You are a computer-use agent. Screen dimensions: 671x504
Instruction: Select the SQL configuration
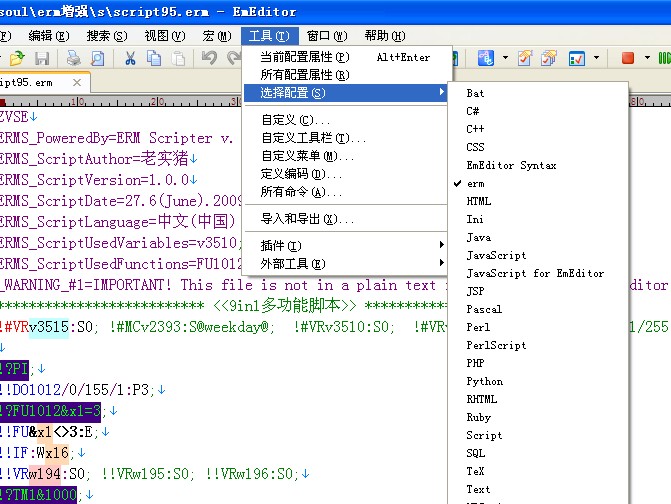point(538,453)
